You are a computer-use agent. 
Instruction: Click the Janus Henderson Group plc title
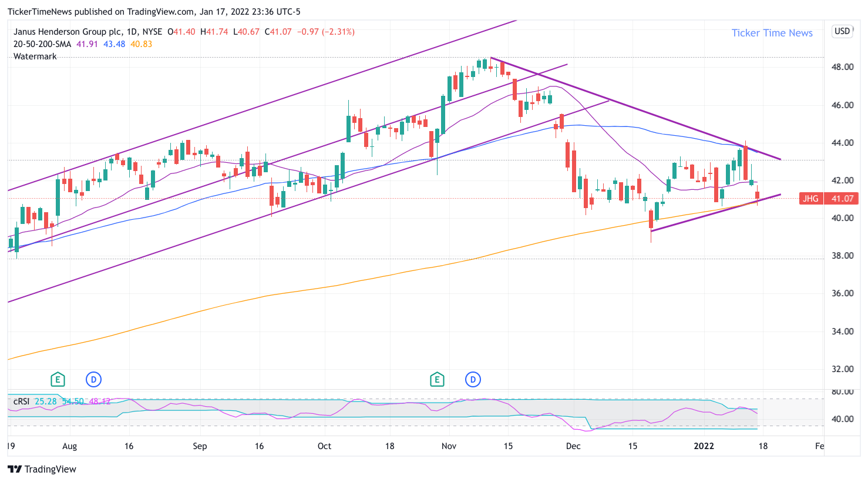68,32
